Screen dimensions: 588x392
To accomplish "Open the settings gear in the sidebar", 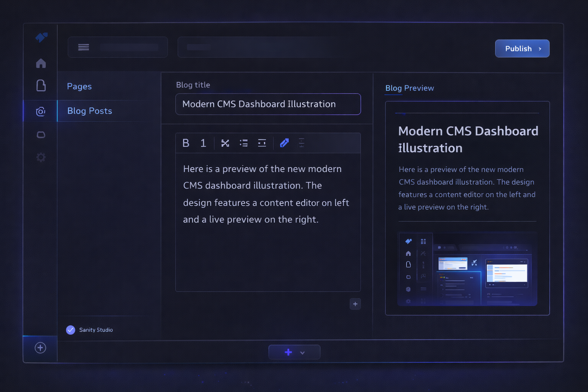I will (x=41, y=157).
